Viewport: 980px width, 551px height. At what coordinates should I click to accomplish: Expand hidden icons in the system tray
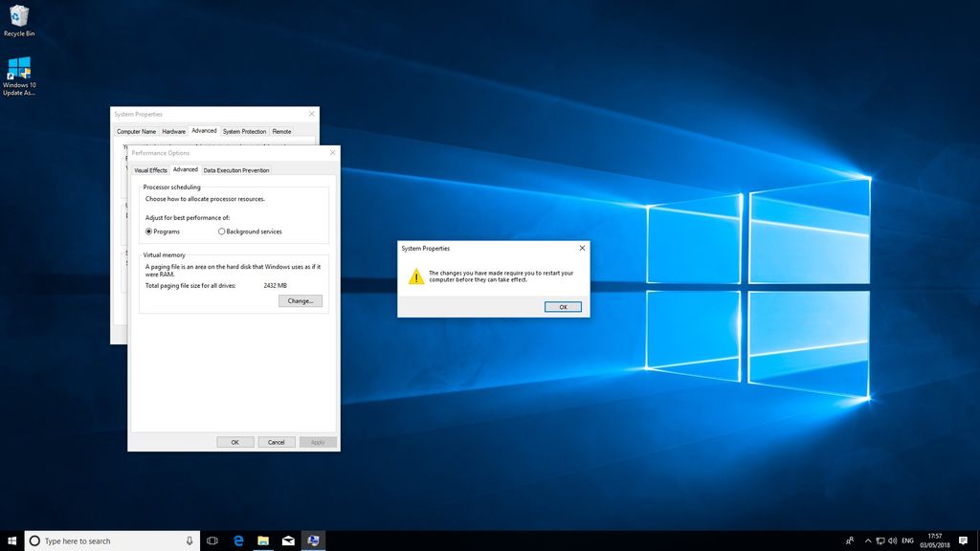pos(867,540)
